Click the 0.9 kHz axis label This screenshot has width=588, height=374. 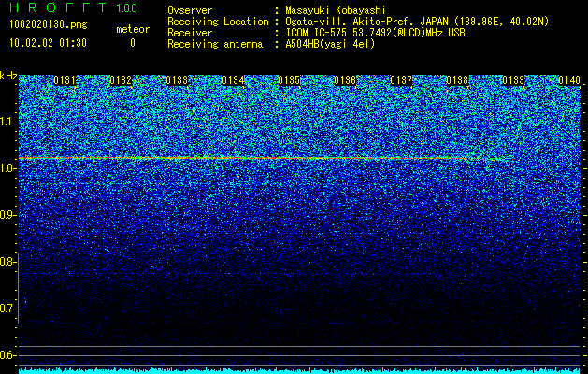[x=7, y=215]
